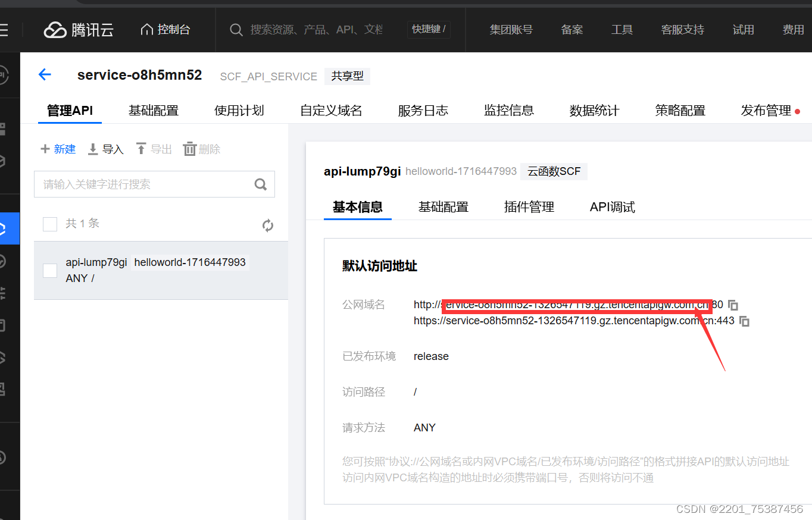Switch to API-level 基础配置 tab
This screenshot has width=812, height=520.
point(444,207)
